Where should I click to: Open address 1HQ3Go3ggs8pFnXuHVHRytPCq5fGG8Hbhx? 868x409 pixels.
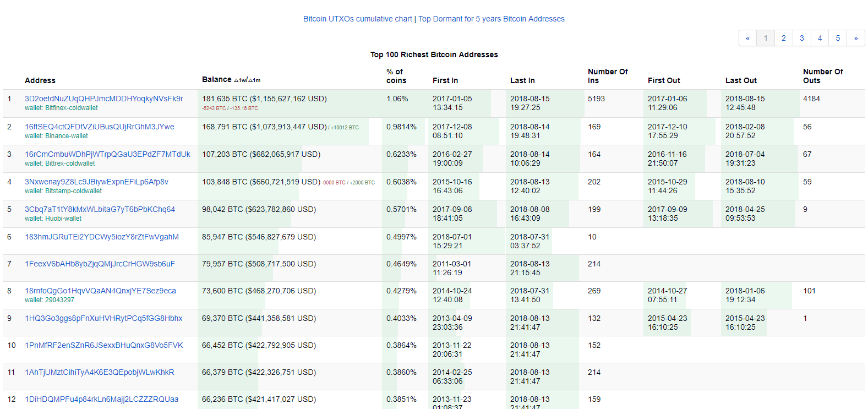[103, 318]
